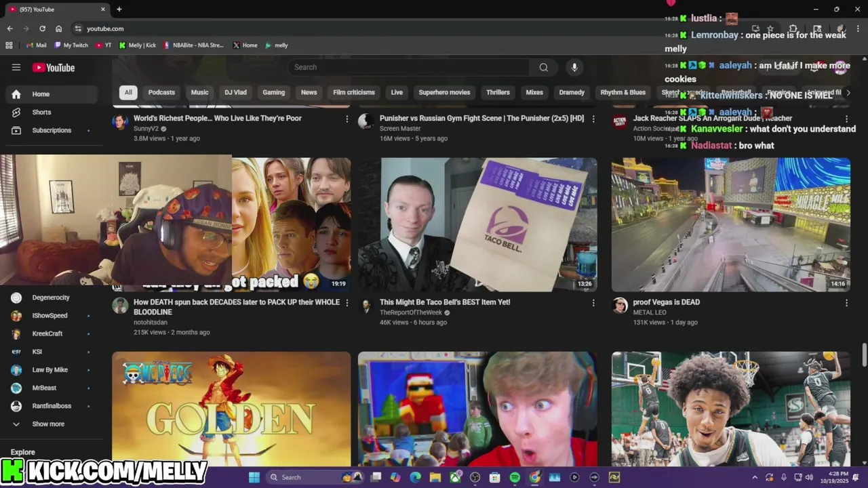
Task: Open the Home sidebar item
Action: [51, 94]
